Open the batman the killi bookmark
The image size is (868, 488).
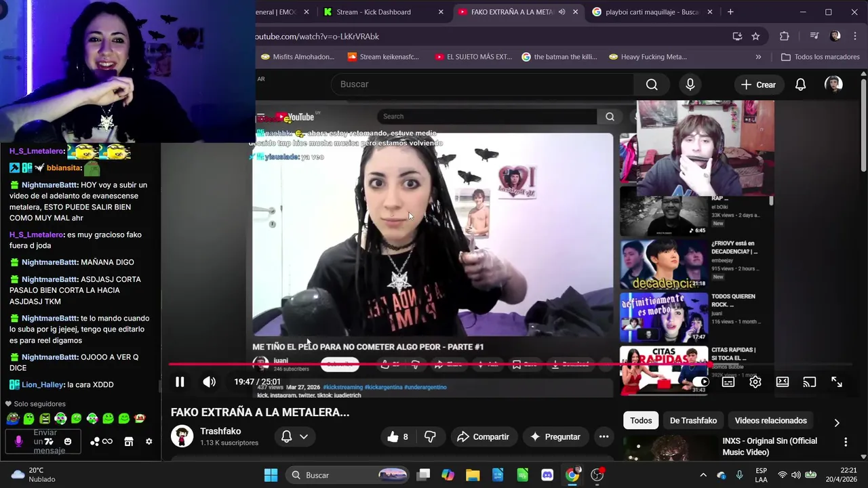coord(559,57)
